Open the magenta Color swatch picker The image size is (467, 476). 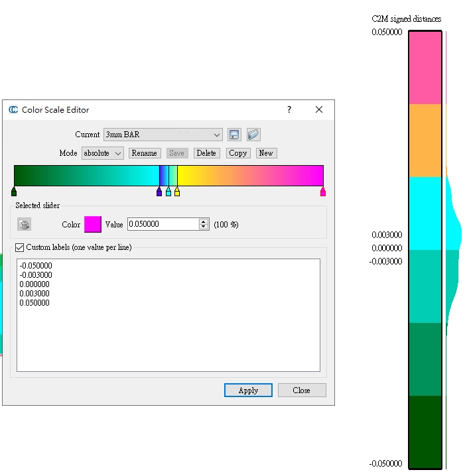(x=93, y=225)
